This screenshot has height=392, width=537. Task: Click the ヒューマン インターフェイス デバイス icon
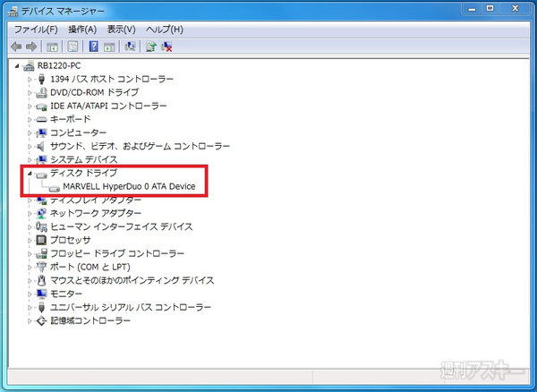pyautogui.click(x=41, y=226)
